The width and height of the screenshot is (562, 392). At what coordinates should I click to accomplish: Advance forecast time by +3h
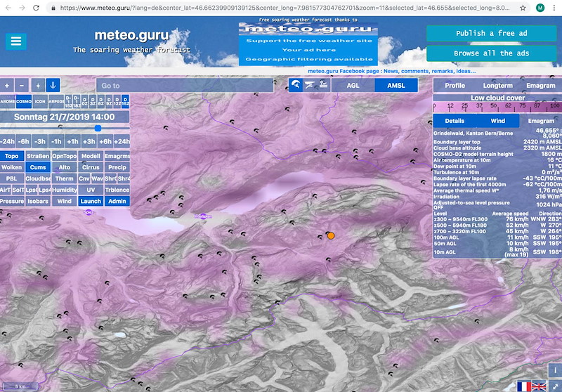coord(89,141)
